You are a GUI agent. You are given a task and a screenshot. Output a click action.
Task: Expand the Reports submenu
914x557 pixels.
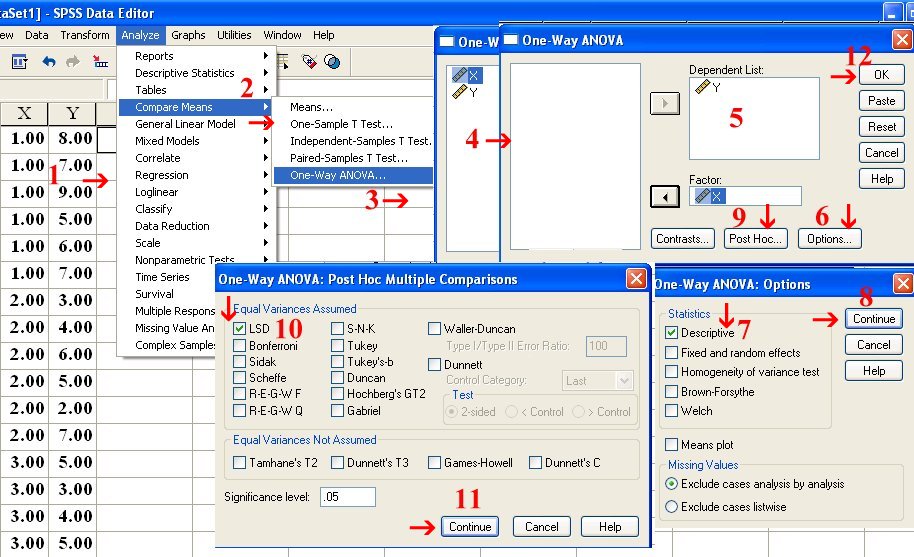197,56
